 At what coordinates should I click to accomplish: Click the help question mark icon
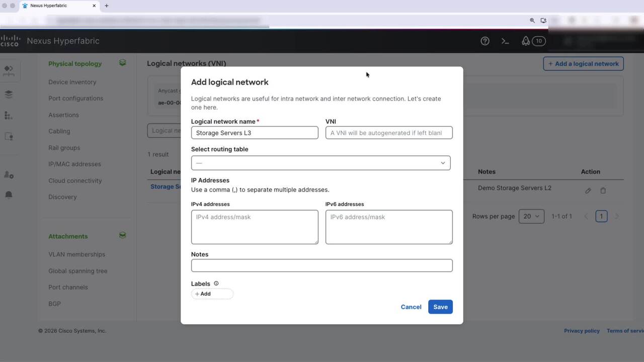tap(485, 41)
